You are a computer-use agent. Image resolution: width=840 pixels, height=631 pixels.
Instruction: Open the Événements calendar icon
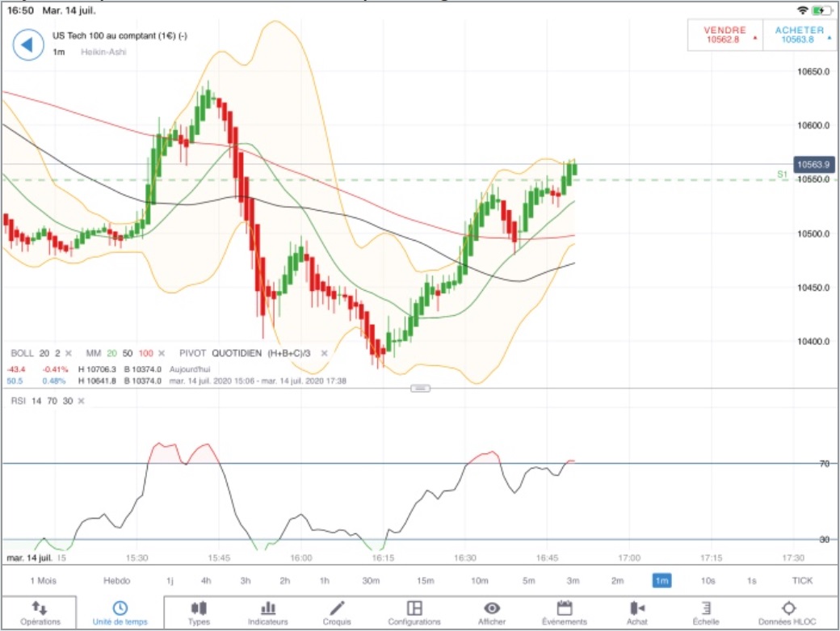[x=564, y=613]
